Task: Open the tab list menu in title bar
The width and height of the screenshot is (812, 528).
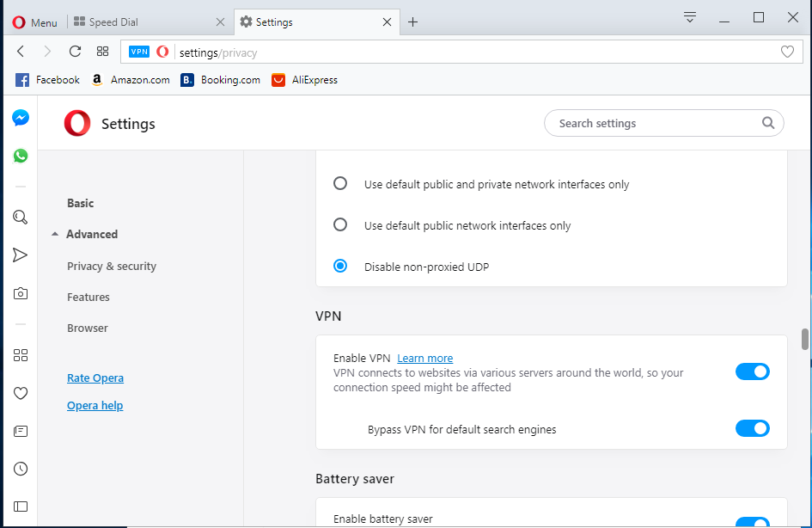Action: 689,17
